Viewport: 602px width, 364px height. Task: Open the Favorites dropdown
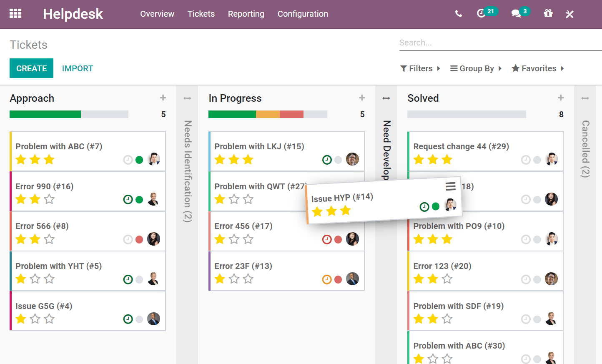[537, 68]
